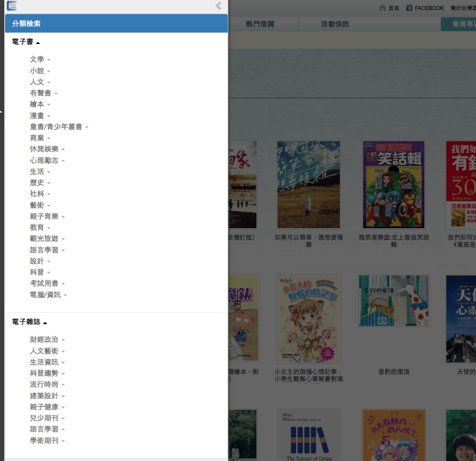Image resolution: width=476 pixels, height=461 pixels.
Task: Expand the 漫畫 subcategory
Action: [40, 116]
